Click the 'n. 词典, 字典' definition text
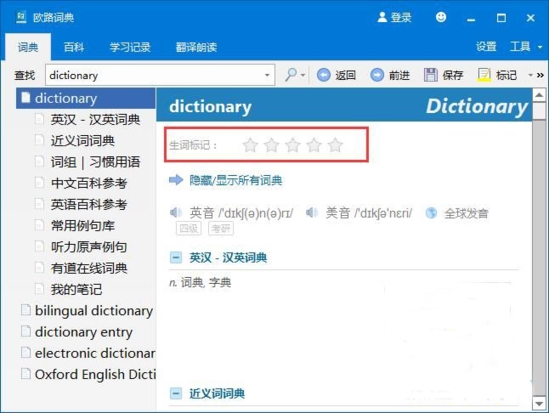549x413 pixels. (x=200, y=283)
